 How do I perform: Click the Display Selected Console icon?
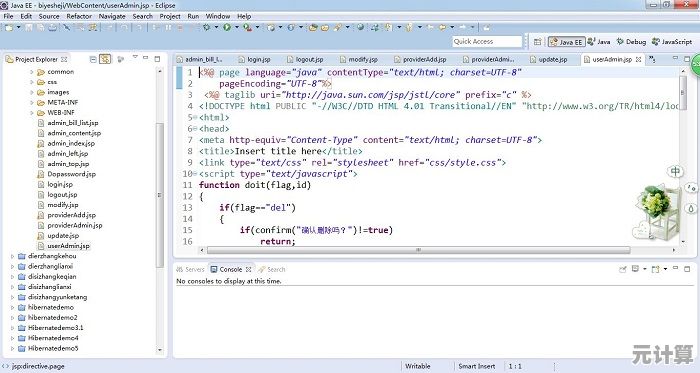635,269
